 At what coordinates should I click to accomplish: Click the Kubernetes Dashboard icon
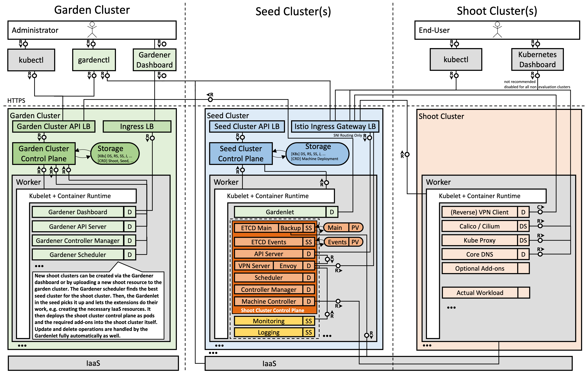[537, 59]
